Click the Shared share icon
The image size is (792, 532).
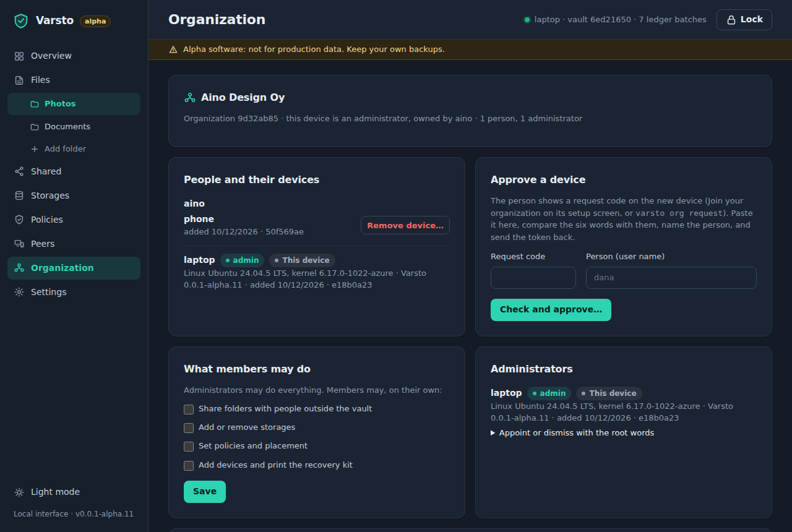pos(19,171)
